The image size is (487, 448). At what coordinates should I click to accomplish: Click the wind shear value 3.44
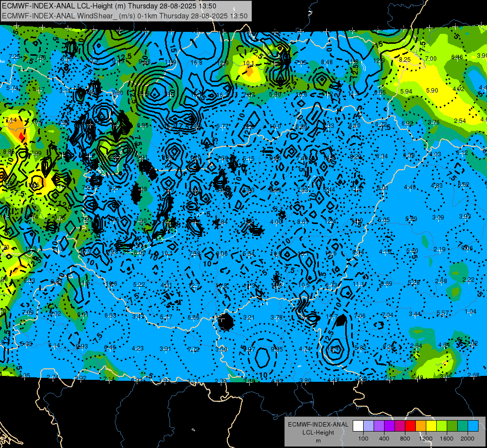pos(415,314)
